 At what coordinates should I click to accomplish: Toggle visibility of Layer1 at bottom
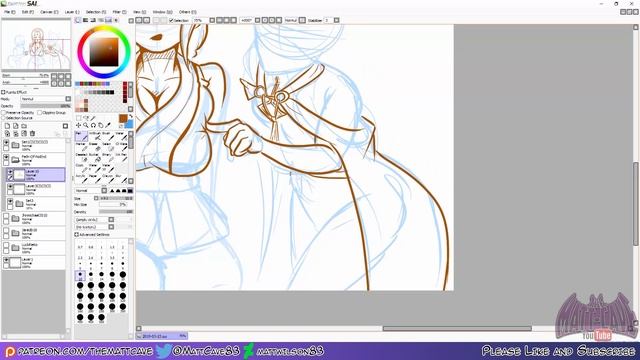pos(6,260)
